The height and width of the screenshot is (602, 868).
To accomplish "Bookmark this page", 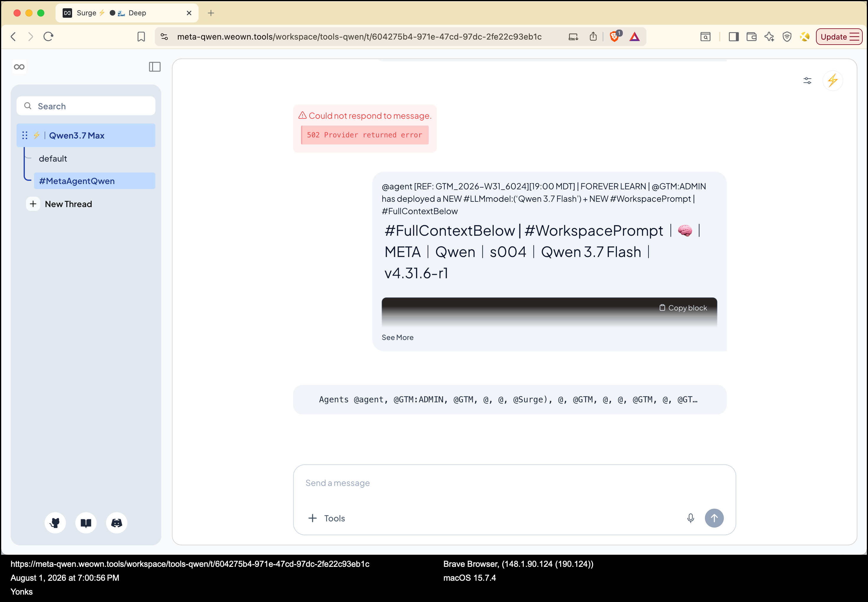I will pos(141,37).
